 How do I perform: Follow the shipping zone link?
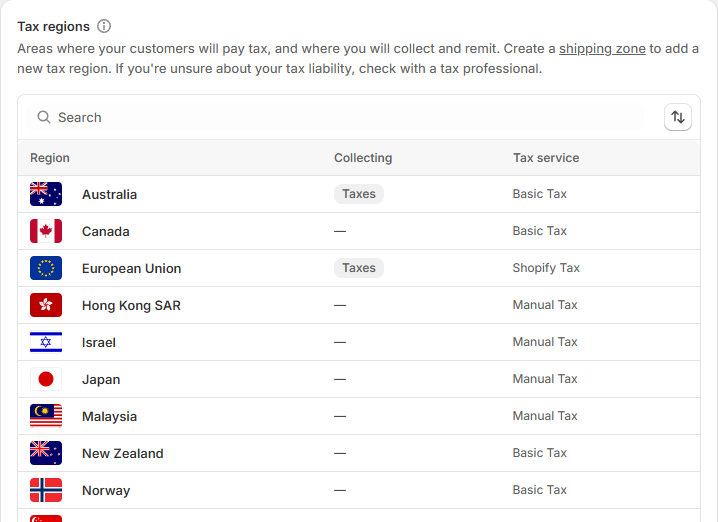click(x=602, y=49)
